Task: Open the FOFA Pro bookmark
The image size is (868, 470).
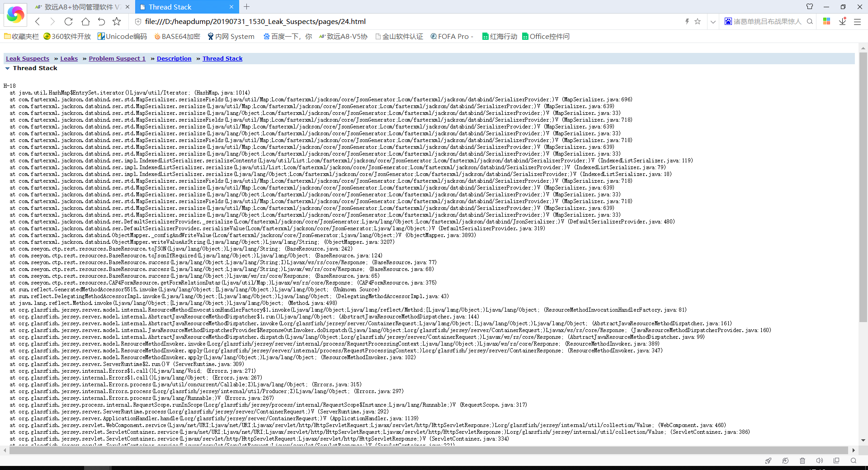Action: 452,36
